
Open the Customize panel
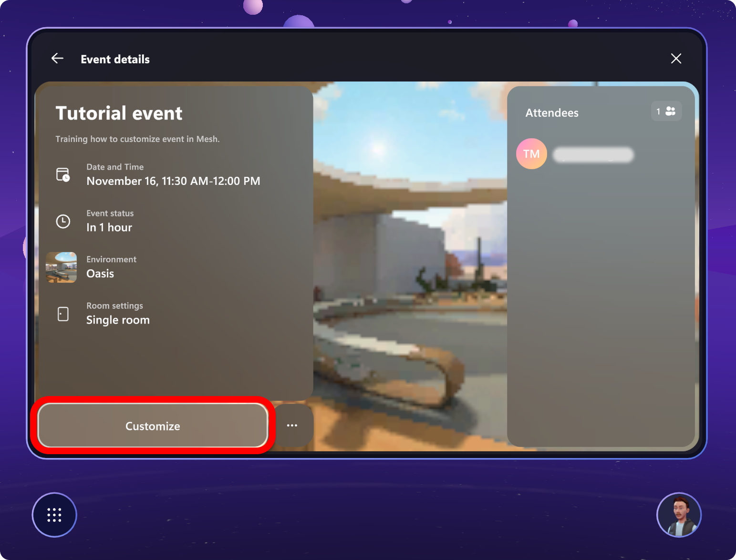click(153, 426)
